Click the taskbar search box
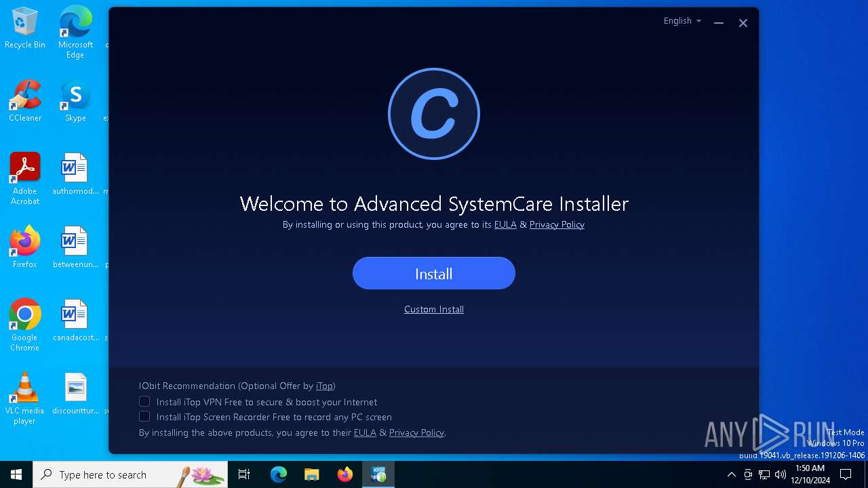The image size is (868, 488). 130,474
